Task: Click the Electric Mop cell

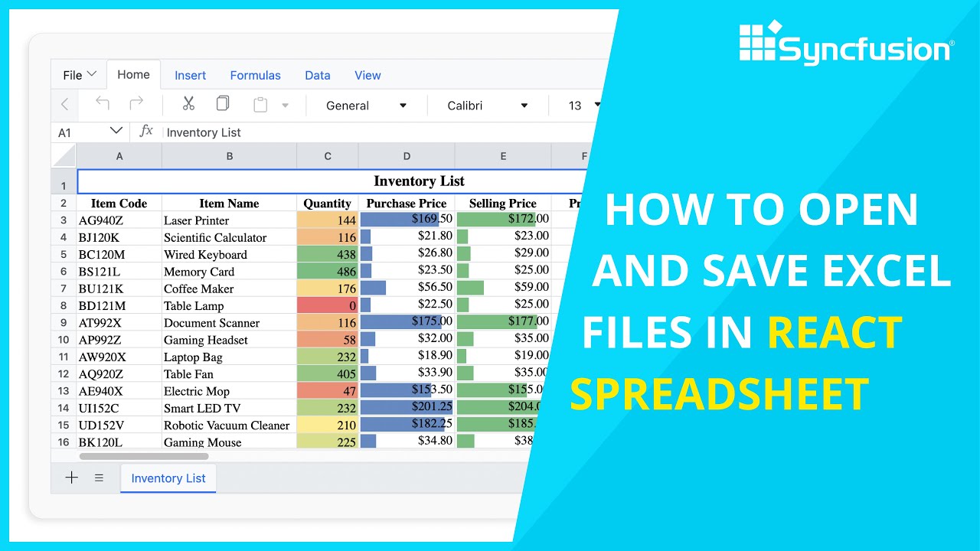Action: [230, 390]
